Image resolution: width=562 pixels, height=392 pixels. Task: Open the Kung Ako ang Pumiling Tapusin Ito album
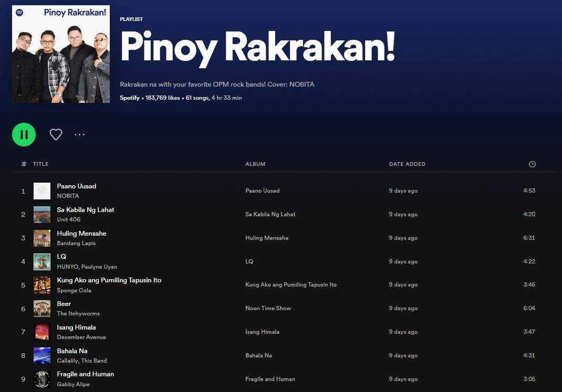[291, 284]
